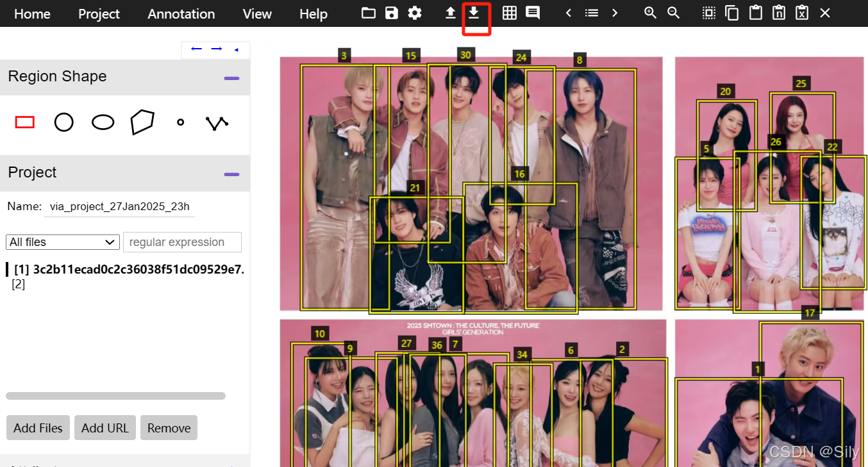Open the View menu

tap(257, 13)
